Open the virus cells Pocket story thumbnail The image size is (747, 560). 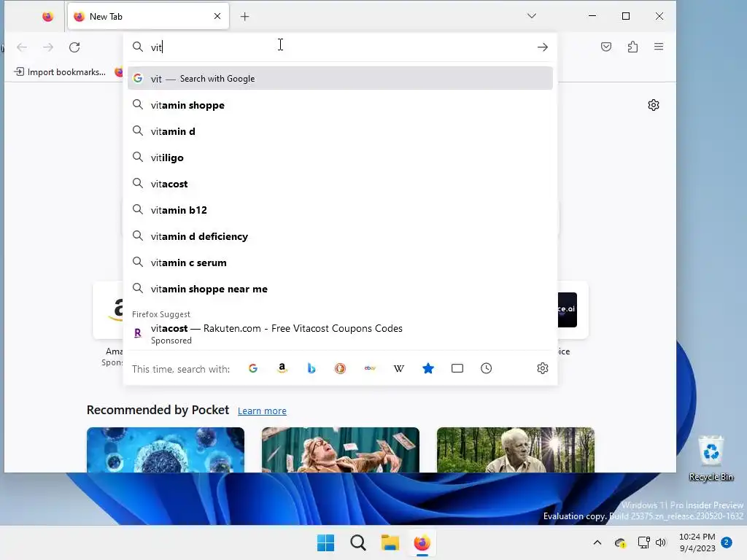click(166, 450)
